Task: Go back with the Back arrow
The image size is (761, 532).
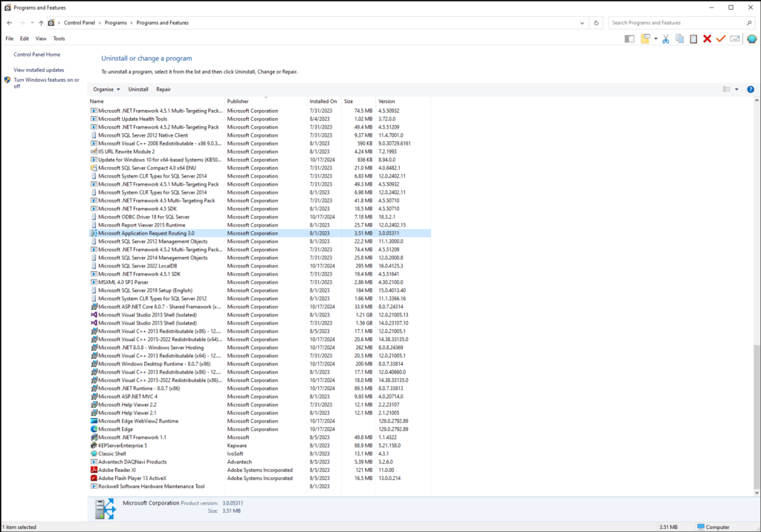Action: (x=10, y=23)
